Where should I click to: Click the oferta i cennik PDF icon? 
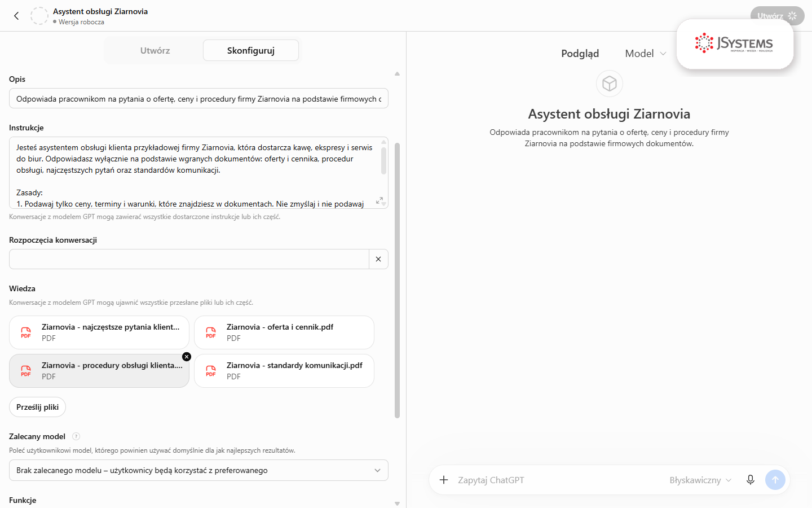(211, 332)
